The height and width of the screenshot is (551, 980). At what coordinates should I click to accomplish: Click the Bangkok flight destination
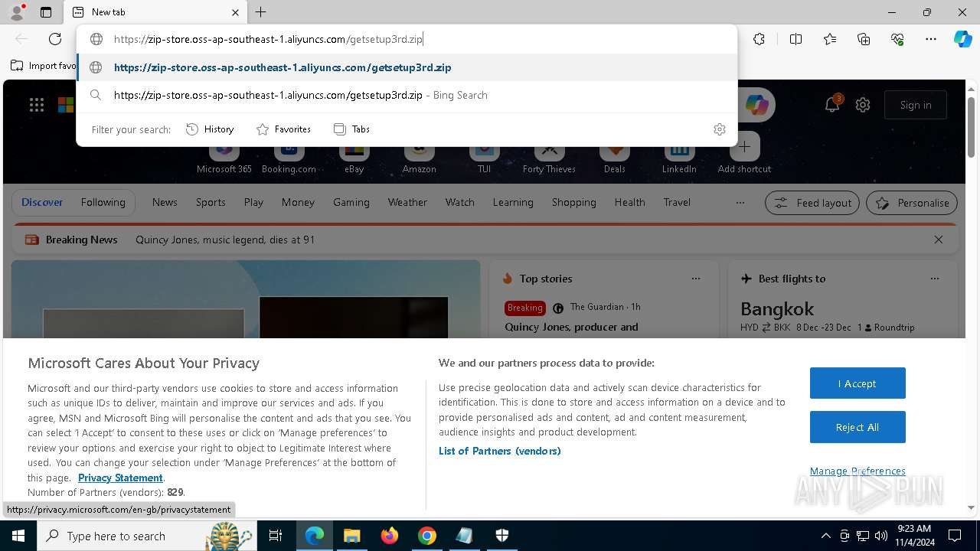pyautogui.click(x=777, y=309)
